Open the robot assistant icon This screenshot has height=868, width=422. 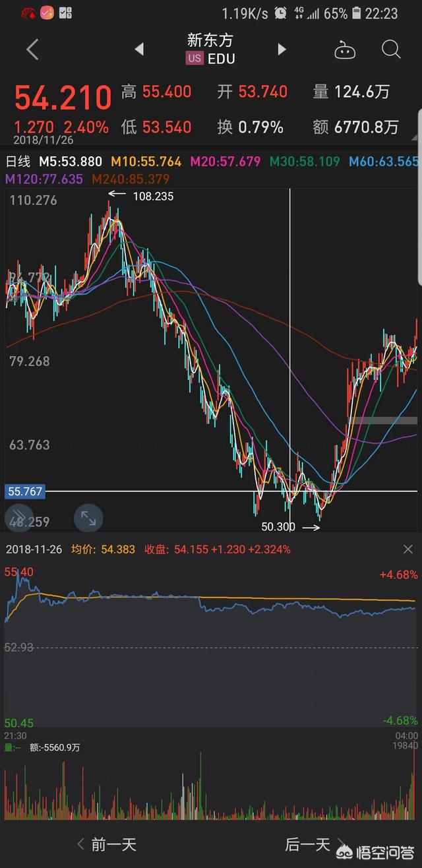click(x=344, y=50)
